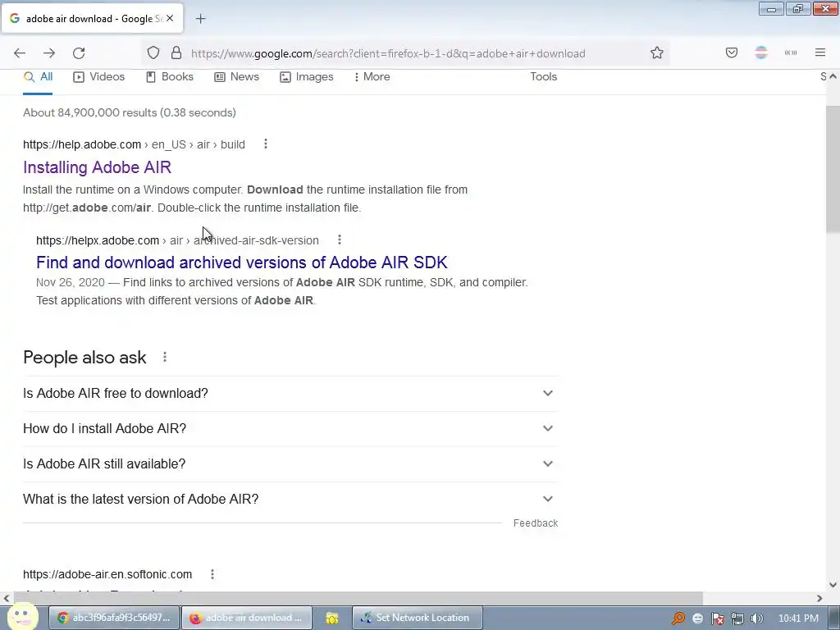Click the help.adobe.com breadcrumb URL
The image size is (840, 630).
134,144
